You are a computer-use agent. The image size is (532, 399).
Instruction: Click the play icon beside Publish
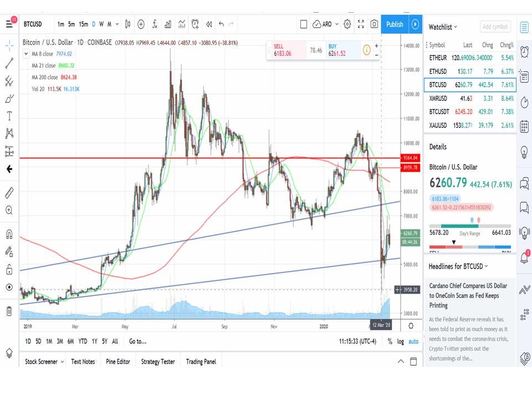point(415,24)
